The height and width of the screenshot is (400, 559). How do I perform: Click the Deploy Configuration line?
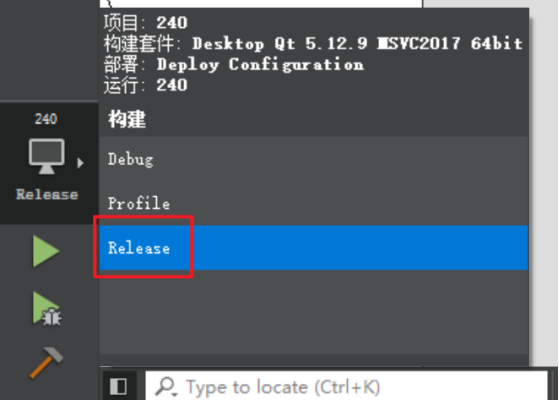260,65
